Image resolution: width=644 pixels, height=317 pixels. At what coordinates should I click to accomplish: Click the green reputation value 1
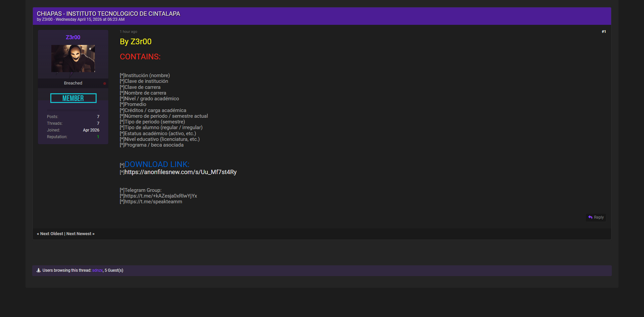pyautogui.click(x=98, y=137)
